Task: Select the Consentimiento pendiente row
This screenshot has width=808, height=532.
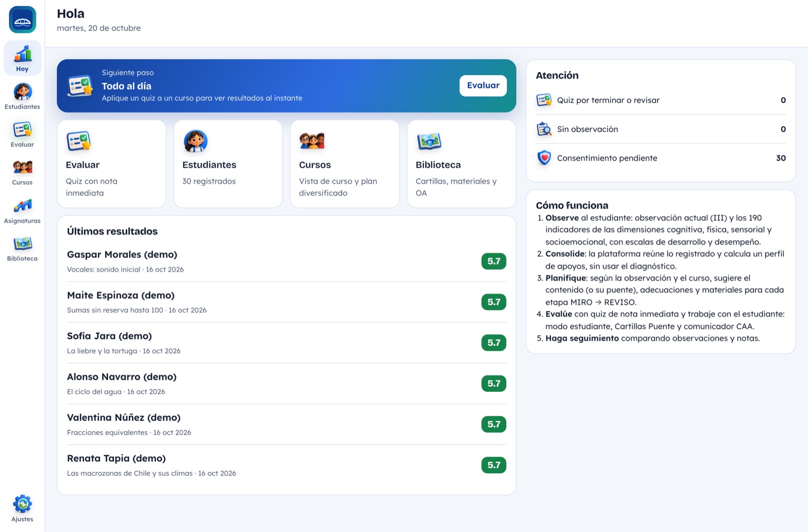Action: click(661, 158)
